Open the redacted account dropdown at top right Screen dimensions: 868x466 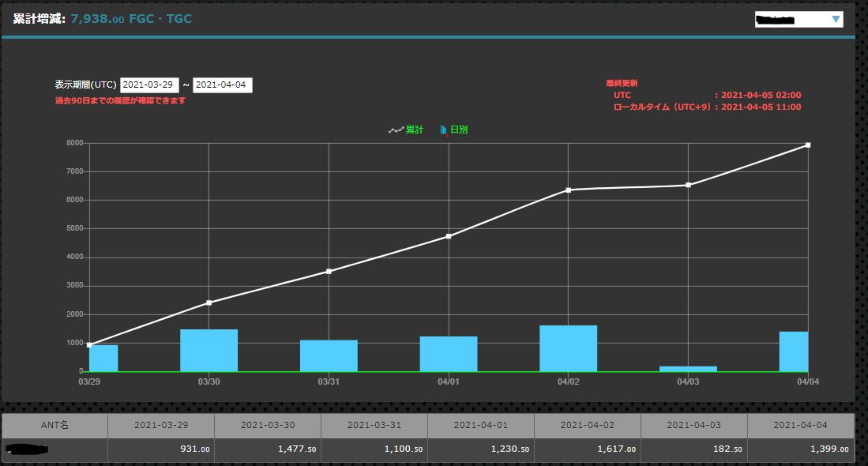pyautogui.click(x=798, y=20)
